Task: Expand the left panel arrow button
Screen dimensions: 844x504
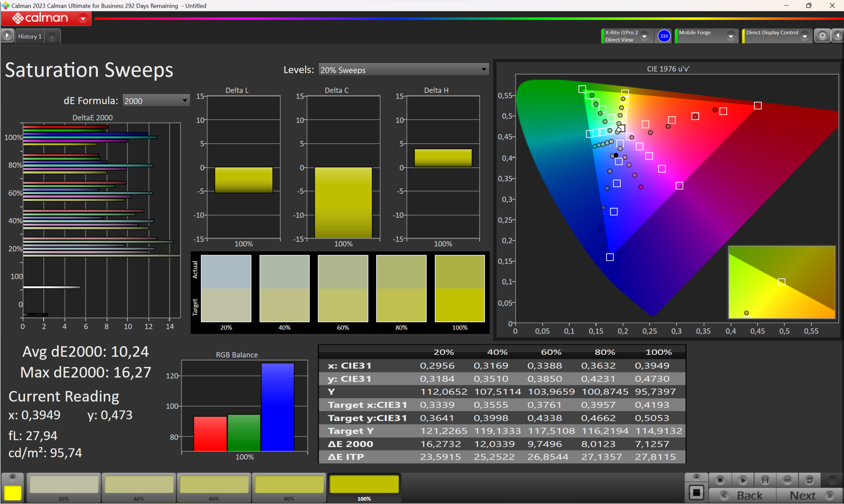Action: point(7,36)
